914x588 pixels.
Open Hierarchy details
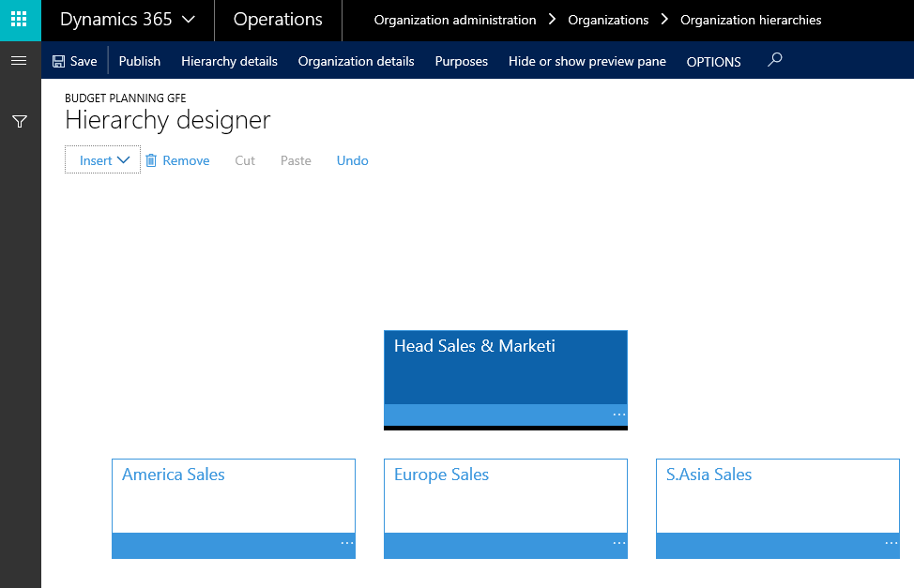(x=229, y=61)
